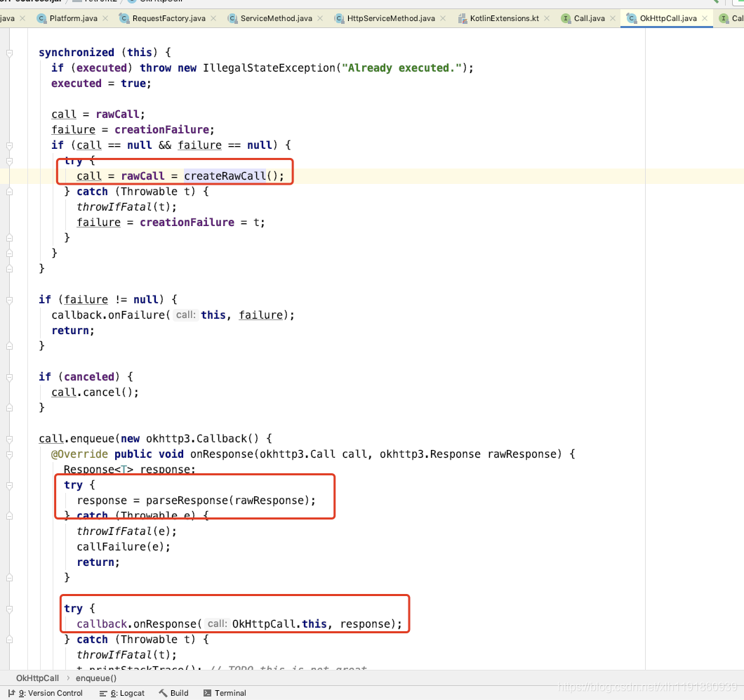The width and height of the screenshot is (744, 700).
Task: Click the OkHttpCall.java class file icon
Action: [x=632, y=18]
